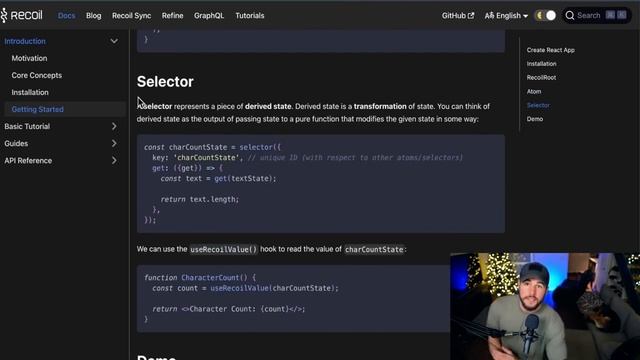Click the bold 'derived state' text
Viewport: 640px width, 360px height.
click(268, 107)
